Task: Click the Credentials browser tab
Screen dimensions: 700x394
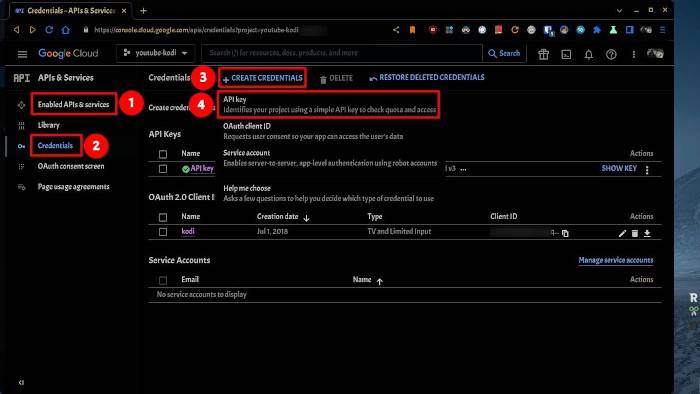Action: pos(71,11)
